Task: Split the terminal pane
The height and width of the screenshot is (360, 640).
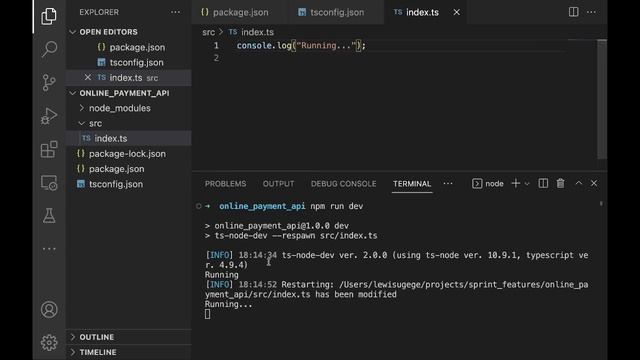Action: tap(543, 184)
